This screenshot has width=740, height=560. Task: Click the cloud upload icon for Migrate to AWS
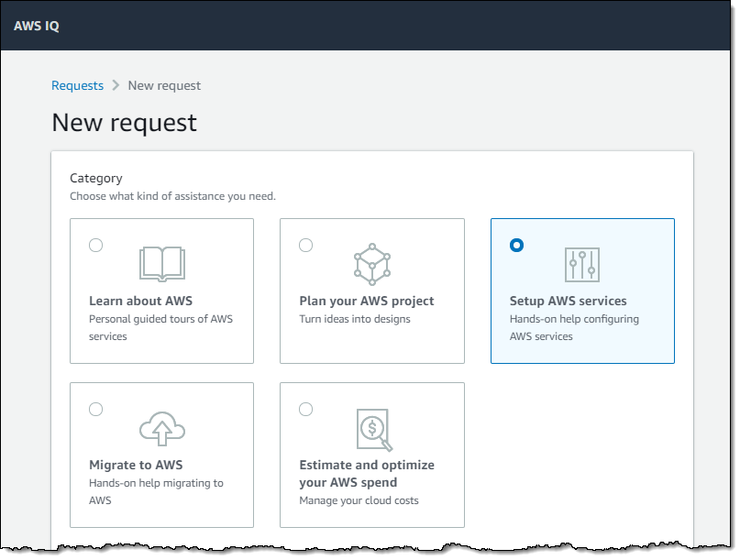[x=162, y=428]
